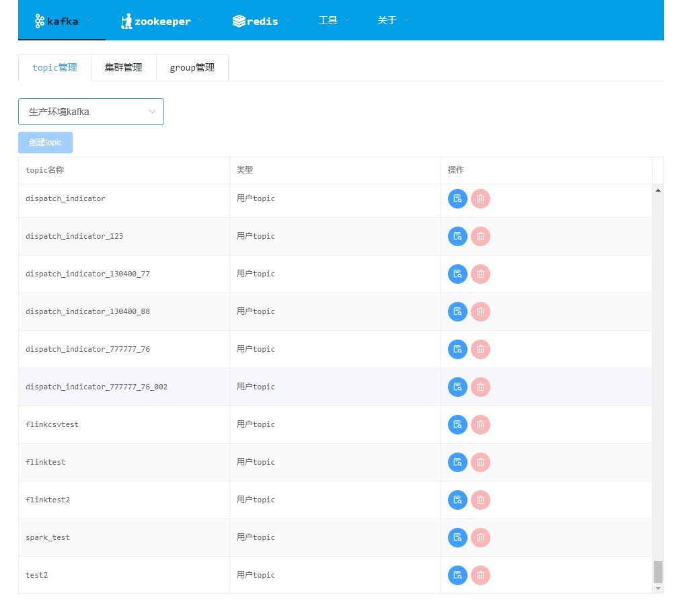Screen dimensions: 678x616
Task: Select the dispatch_indicator_123 topic name
Action: pyautogui.click(x=75, y=236)
